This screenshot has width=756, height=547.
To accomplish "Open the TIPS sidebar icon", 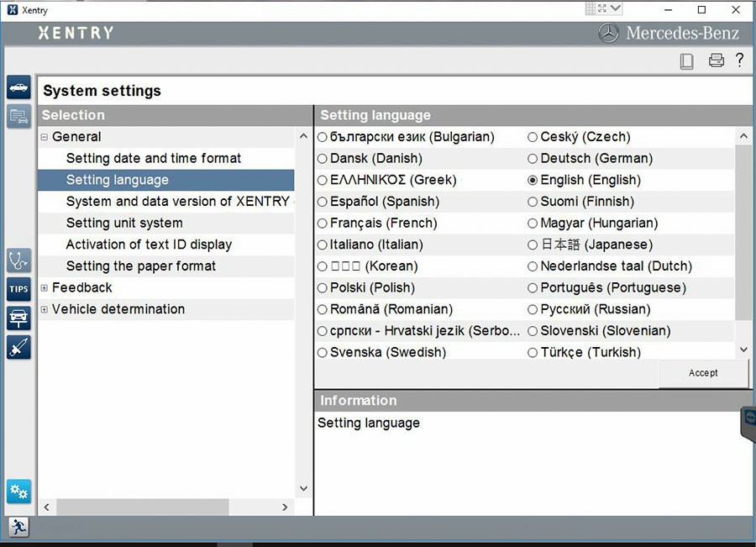I will pos(18,290).
